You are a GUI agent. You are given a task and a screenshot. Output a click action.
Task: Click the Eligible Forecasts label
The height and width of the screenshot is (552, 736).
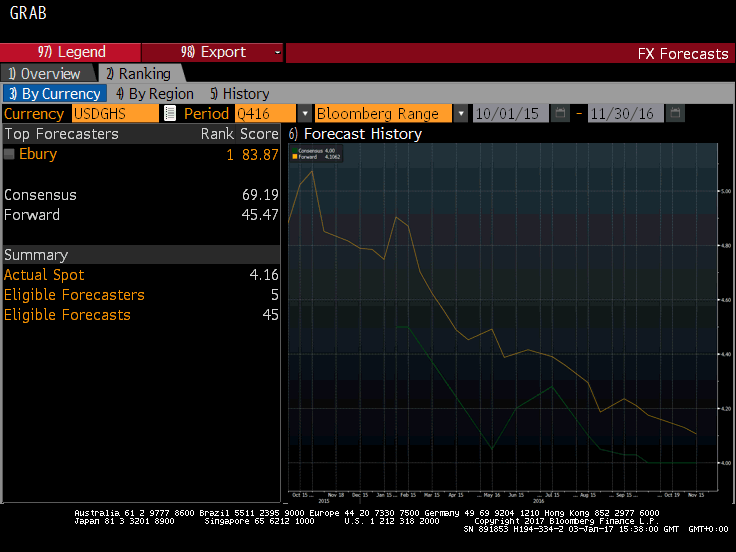pyautogui.click(x=67, y=315)
